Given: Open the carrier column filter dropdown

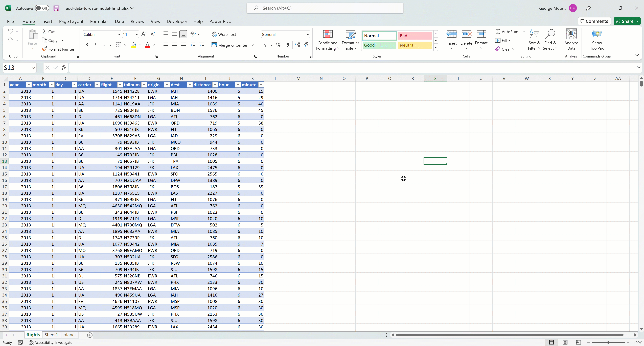Looking at the screenshot, I should tap(97, 85).
